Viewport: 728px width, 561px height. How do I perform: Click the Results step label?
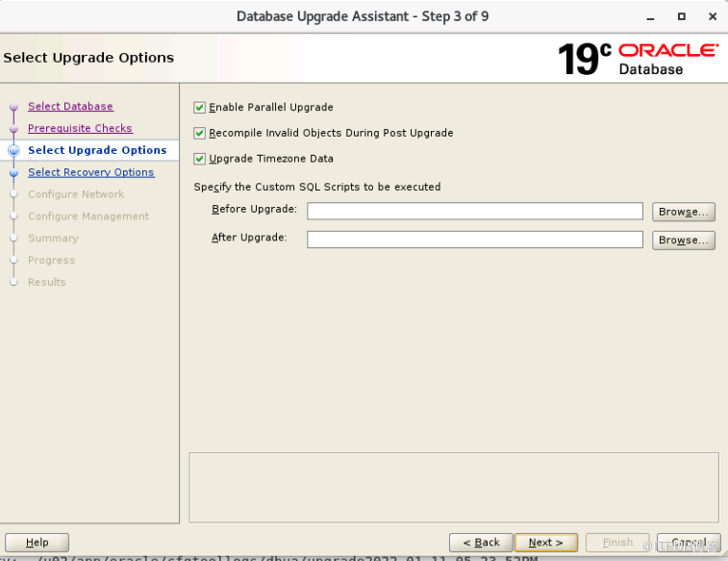click(x=46, y=282)
